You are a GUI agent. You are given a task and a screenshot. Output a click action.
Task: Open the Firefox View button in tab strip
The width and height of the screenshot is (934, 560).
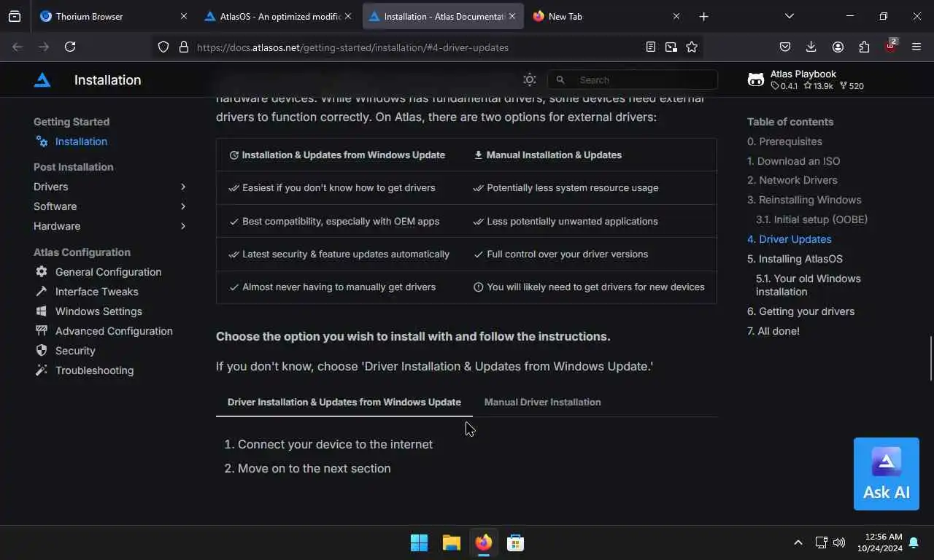[x=15, y=16]
